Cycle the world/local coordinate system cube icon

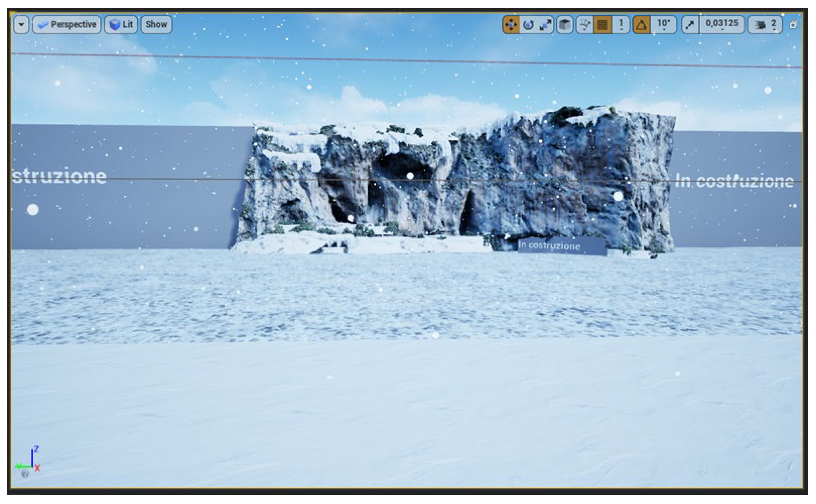[x=565, y=25]
